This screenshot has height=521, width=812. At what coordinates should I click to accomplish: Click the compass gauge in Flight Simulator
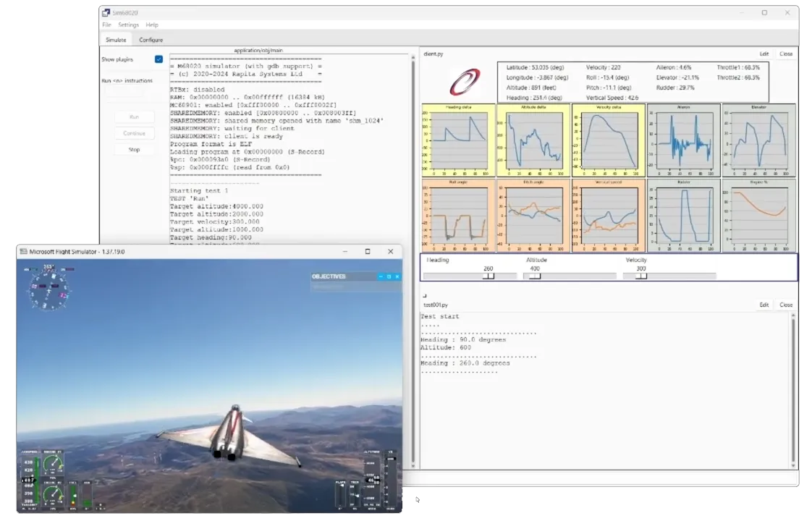pos(48,289)
